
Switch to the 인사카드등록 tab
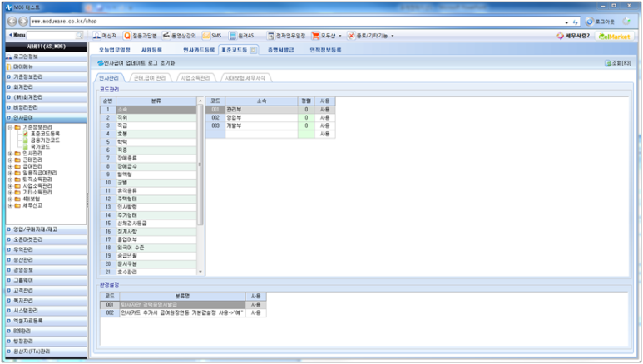(x=199, y=50)
